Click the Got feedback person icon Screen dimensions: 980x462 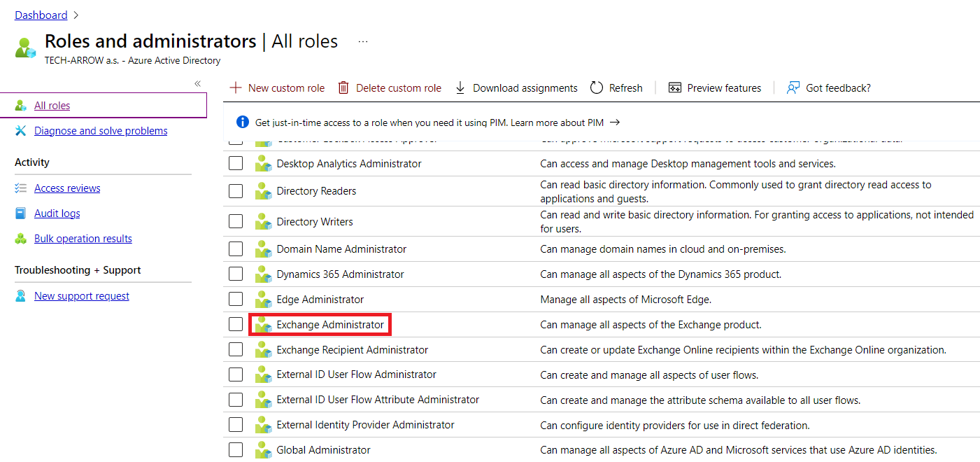point(793,87)
